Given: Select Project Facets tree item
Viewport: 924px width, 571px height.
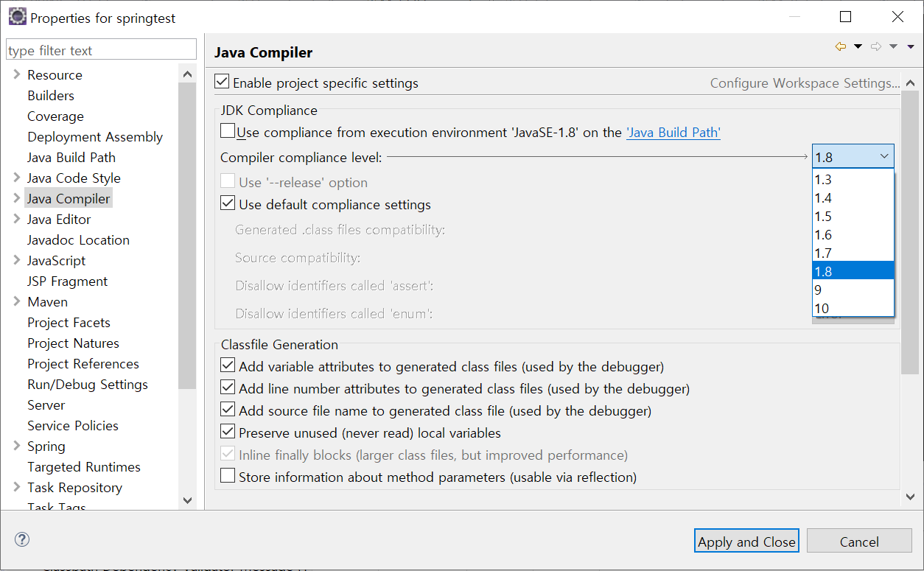Looking at the screenshot, I should coord(69,322).
